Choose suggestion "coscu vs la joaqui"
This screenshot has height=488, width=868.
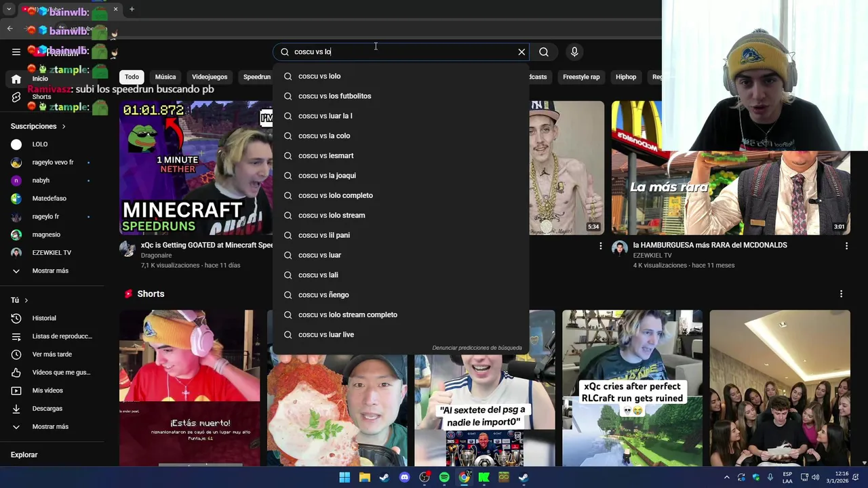[401, 176]
